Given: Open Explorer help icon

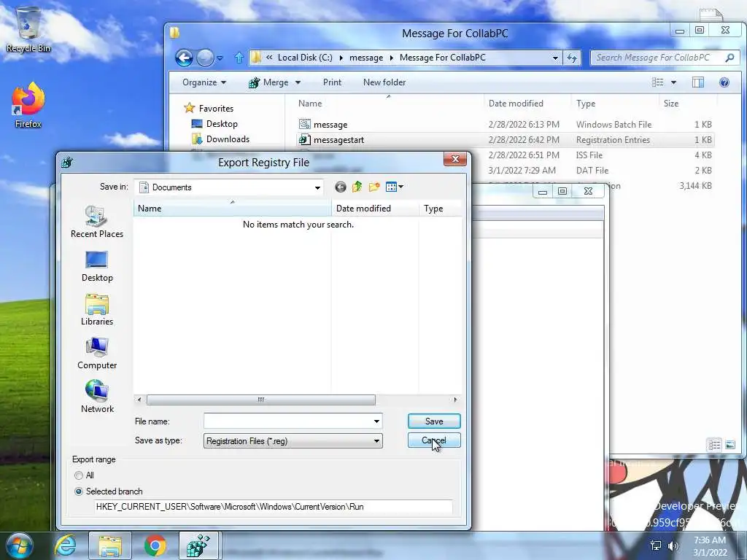Looking at the screenshot, I should [724, 82].
